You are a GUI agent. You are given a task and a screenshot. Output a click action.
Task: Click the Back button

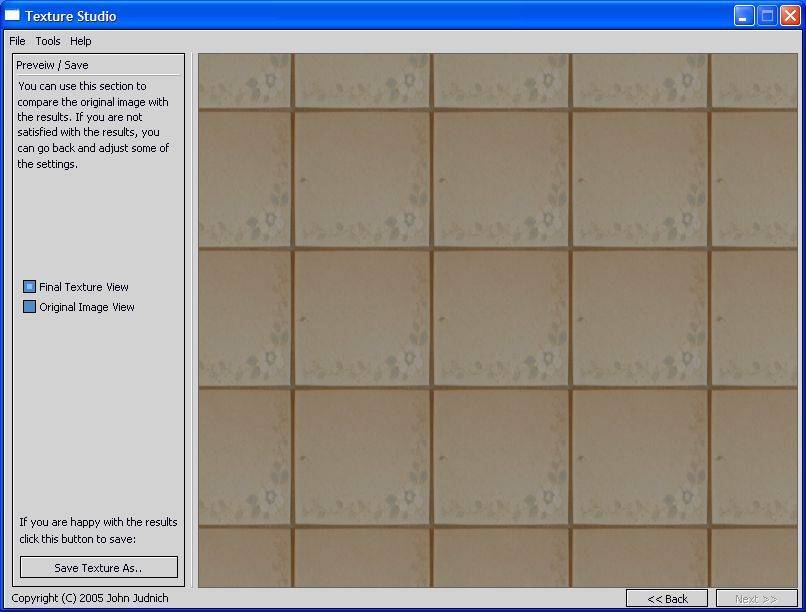tap(668, 598)
